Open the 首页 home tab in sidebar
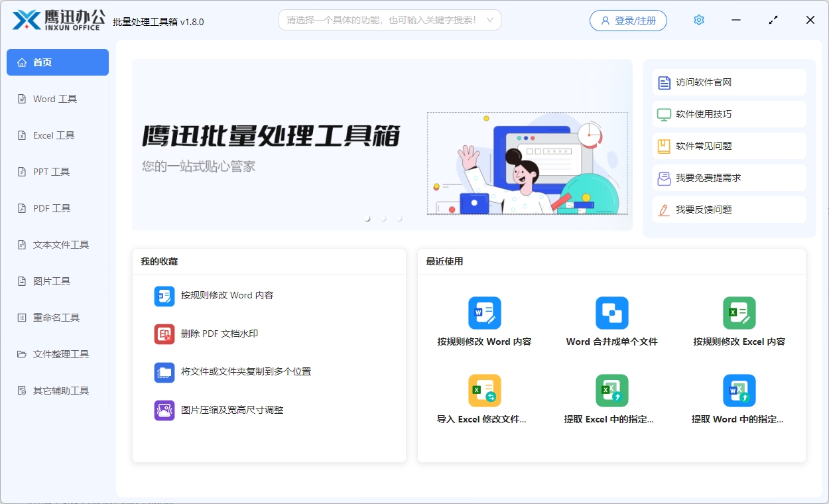 [x=58, y=62]
